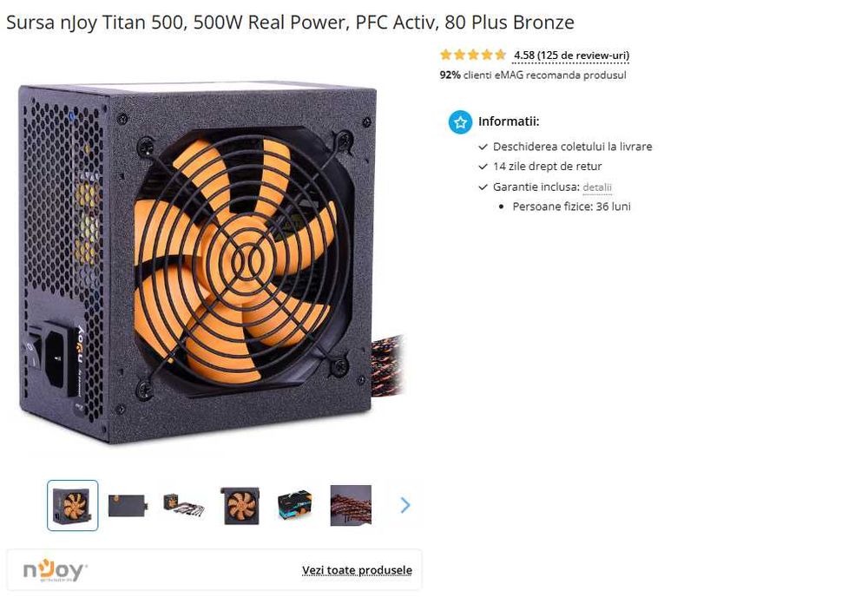The image size is (868, 597).
Task: Click the large power supply product image
Action: click(x=210, y=263)
